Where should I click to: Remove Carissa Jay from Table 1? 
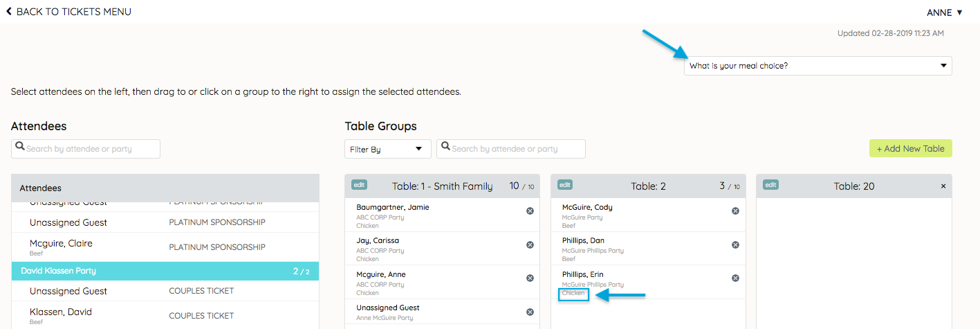click(x=530, y=244)
